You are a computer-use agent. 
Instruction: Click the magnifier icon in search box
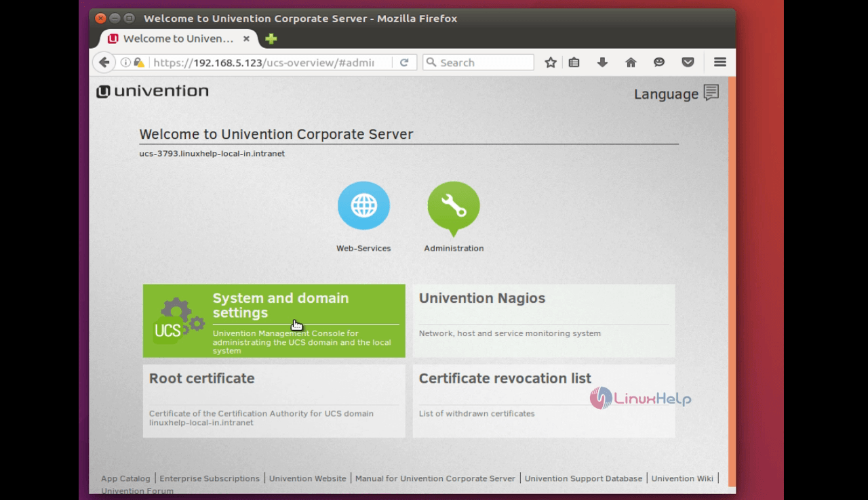pos(431,62)
